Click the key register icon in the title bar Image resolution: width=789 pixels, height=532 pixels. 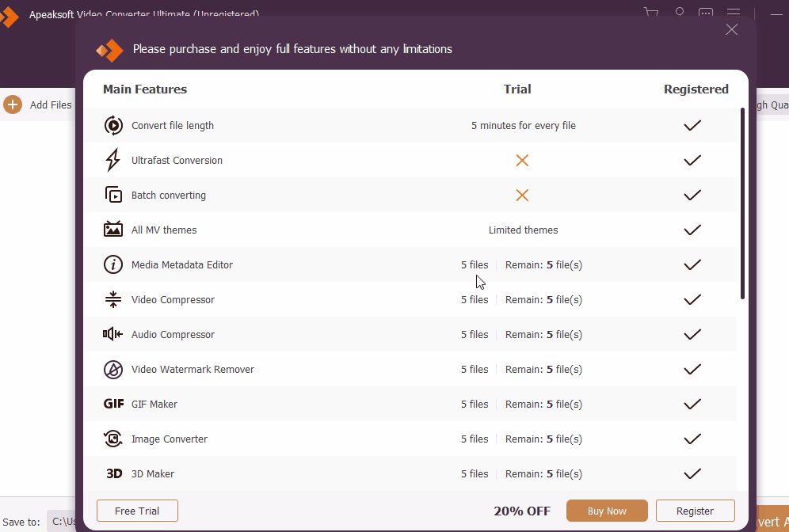[680, 12]
